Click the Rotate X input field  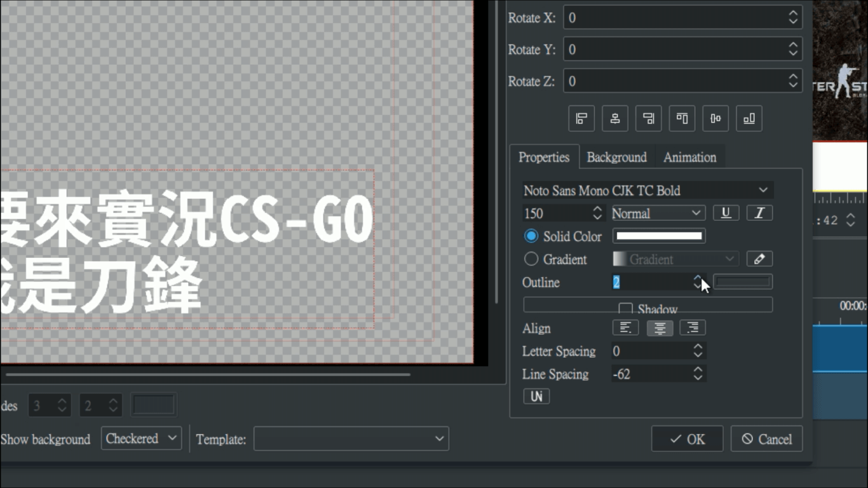[x=682, y=17]
